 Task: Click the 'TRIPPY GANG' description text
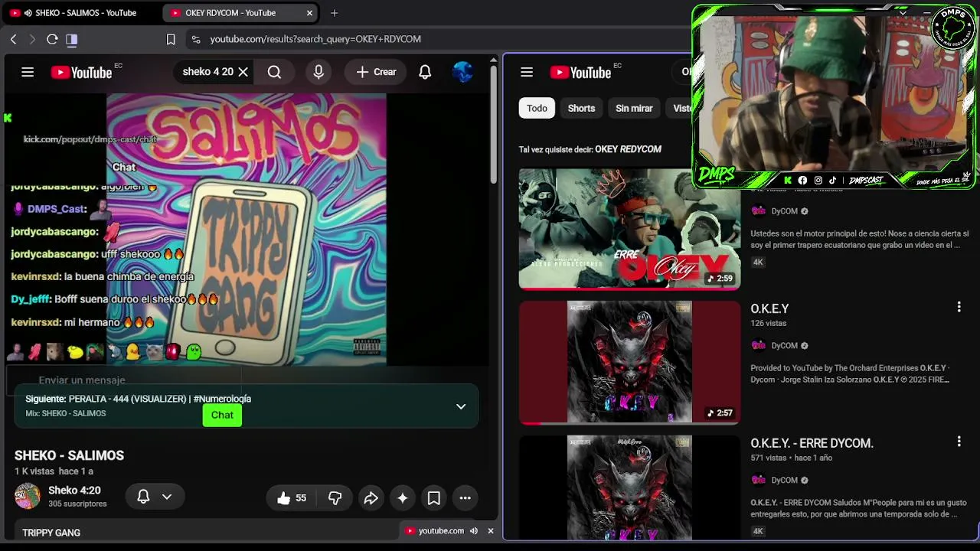click(51, 533)
